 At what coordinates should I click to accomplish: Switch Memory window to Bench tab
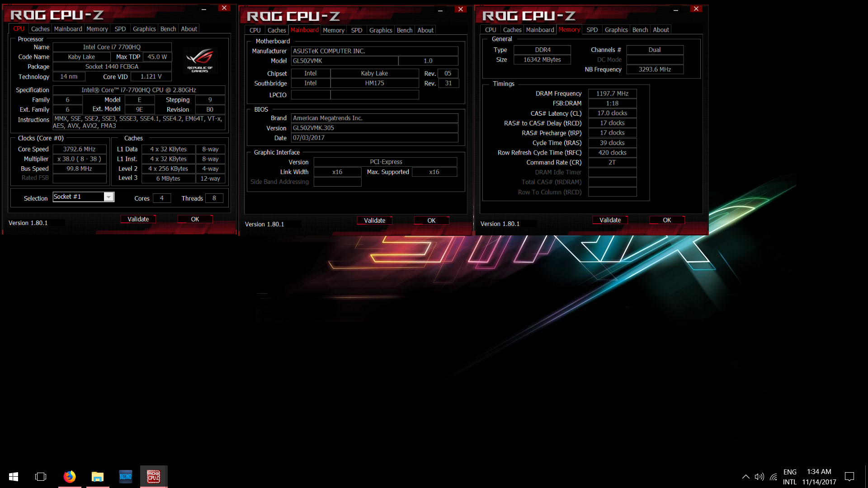[640, 30]
